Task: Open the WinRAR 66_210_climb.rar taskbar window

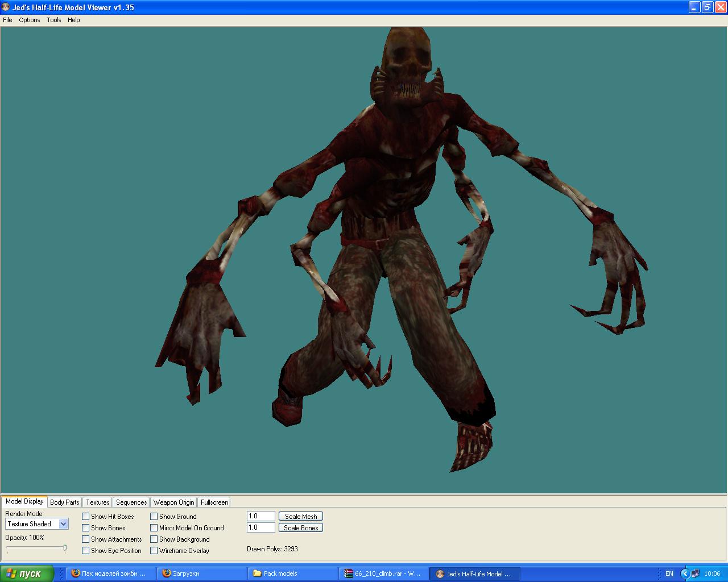Action: (x=384, y=573)
